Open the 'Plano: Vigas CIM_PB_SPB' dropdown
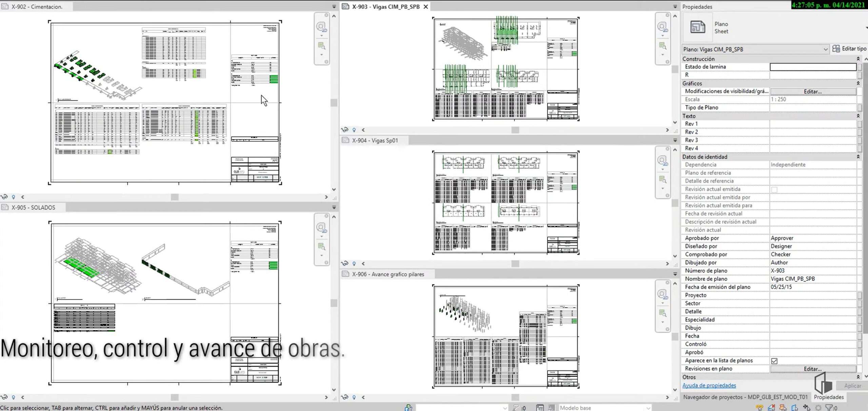Image resolution: width=868 pixels, height=411 pixels. click(x=825, y=49)
